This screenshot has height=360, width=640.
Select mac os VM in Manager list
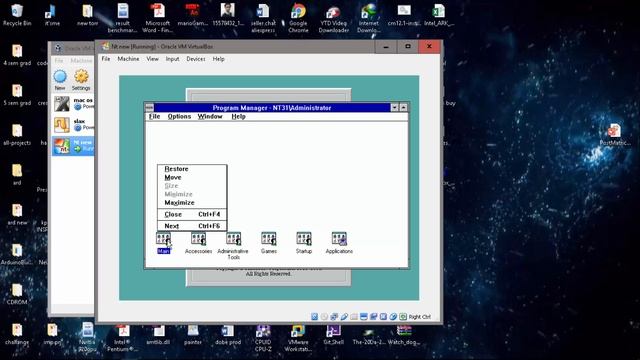73,104
